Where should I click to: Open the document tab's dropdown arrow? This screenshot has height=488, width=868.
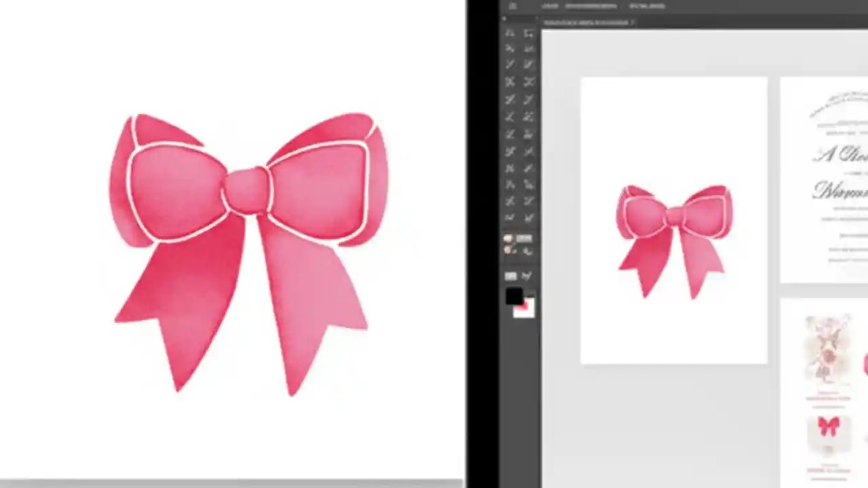point(631,22)
